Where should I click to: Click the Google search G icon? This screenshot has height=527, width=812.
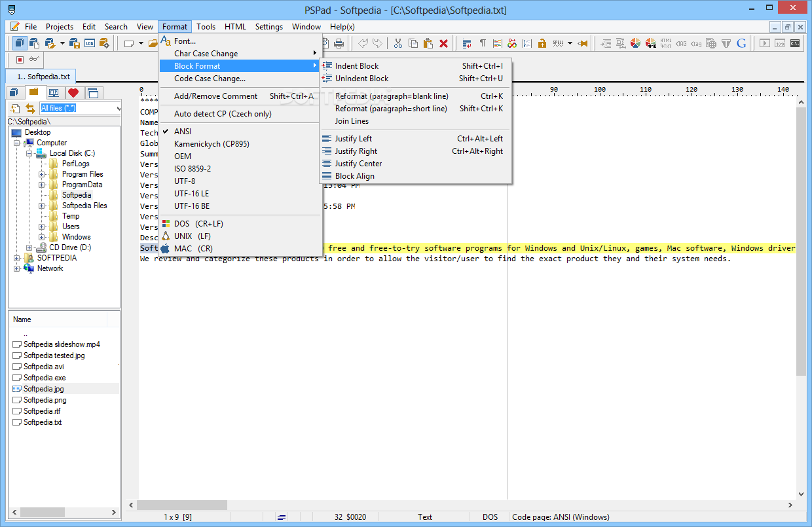click(741, 43)
